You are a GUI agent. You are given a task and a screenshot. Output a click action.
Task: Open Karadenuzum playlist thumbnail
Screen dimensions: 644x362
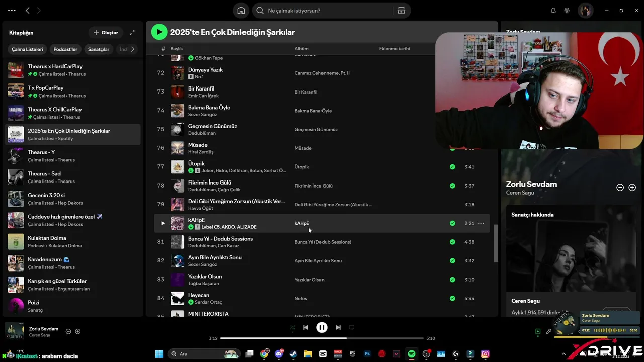tap(16, 263)
